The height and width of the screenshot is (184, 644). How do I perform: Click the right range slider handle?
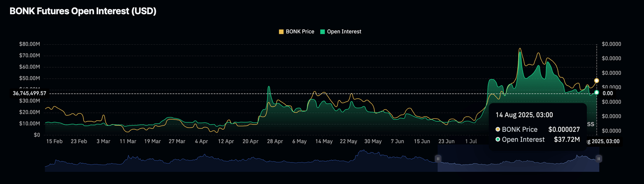click(599, 158)
